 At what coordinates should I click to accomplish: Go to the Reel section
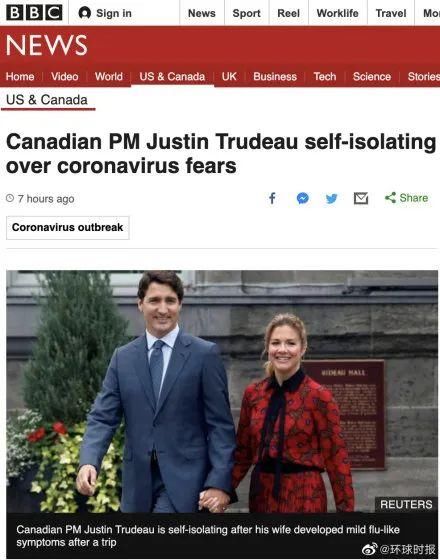coord(289,13)
